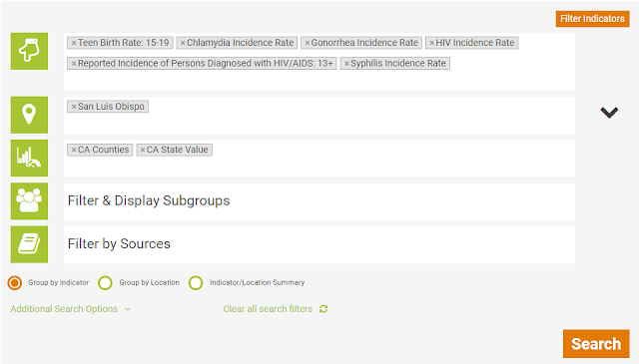Remove the CA Counties comparison tag
This screenshot has height=364, width=639.
click(74, 150)
